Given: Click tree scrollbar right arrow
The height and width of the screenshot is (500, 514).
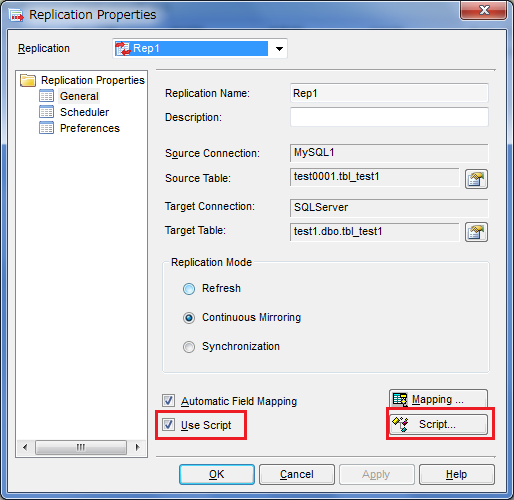Looking at the screenshot, I should point(137,447).
